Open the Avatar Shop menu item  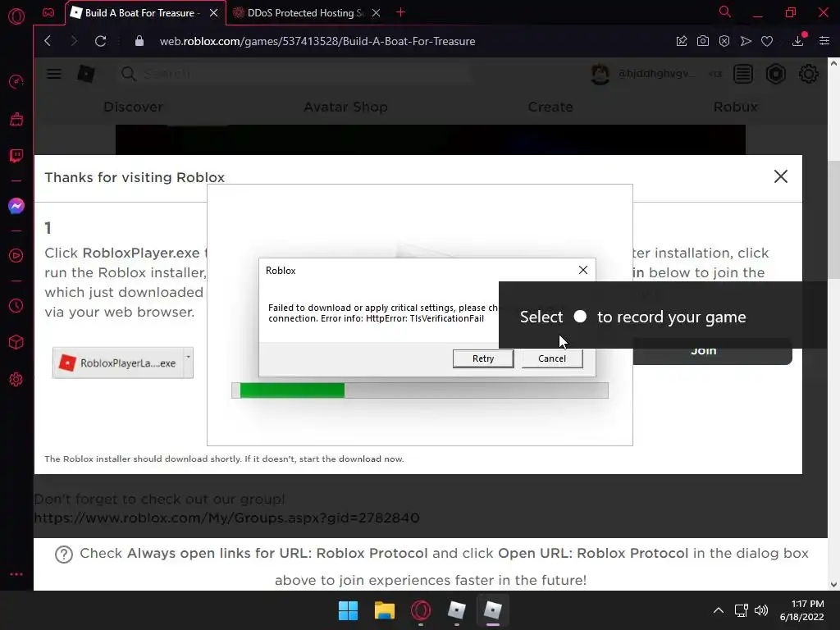point(345,107)
